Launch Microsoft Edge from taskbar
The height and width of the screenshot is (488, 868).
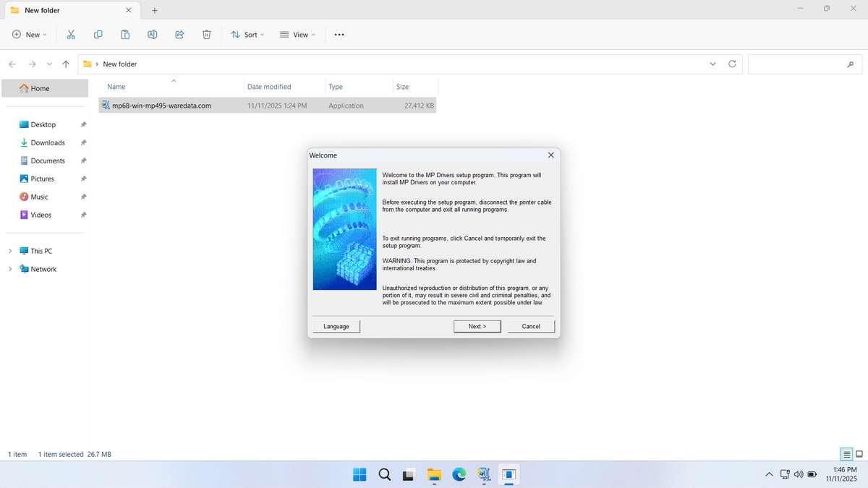pyautogui.click(x=459, y=475)
